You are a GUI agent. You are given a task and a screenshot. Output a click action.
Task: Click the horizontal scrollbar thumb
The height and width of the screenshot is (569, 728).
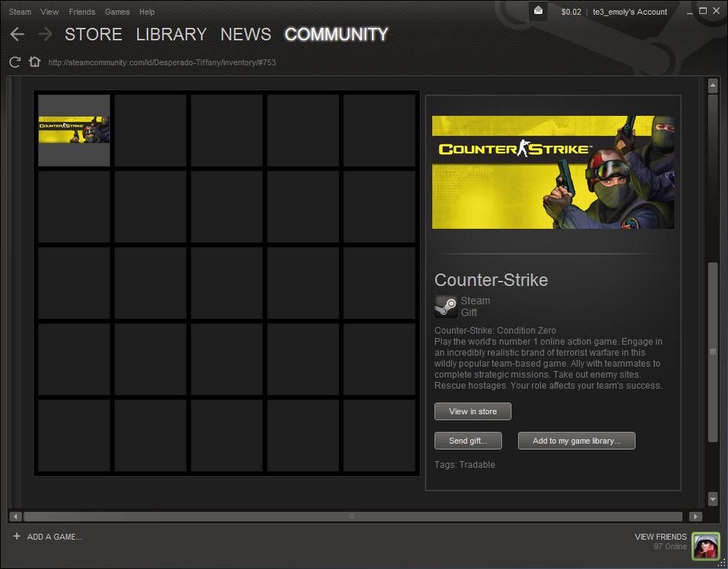coord(353,516)
